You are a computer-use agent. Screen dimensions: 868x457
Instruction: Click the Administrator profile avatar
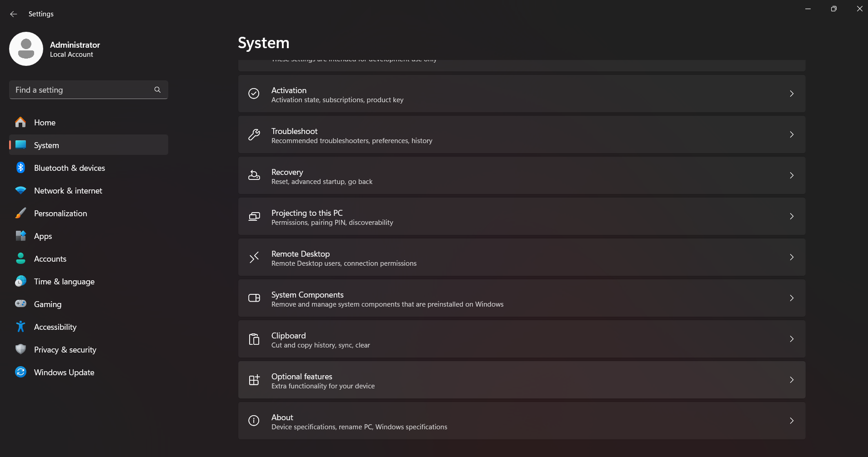click(x=26, y=49)
